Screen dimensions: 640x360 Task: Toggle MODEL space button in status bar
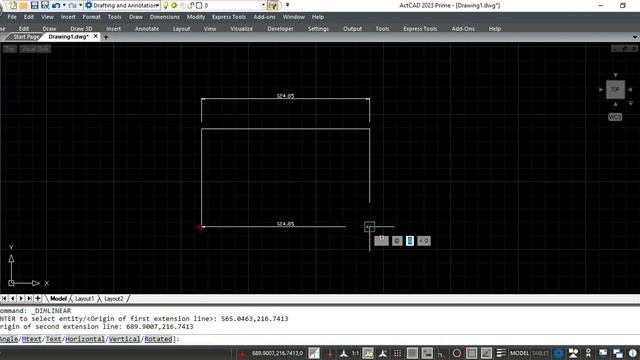pos(519,353)
